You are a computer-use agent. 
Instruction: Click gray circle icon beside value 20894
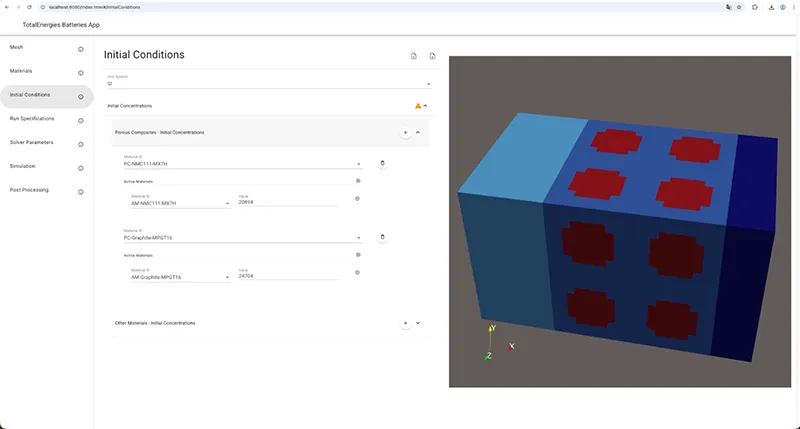coord(357,198)
